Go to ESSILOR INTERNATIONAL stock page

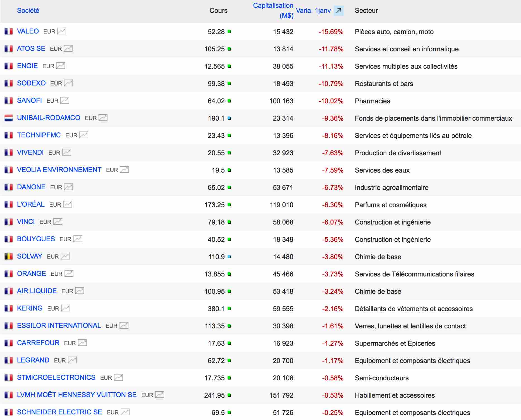tap(59, 325)
